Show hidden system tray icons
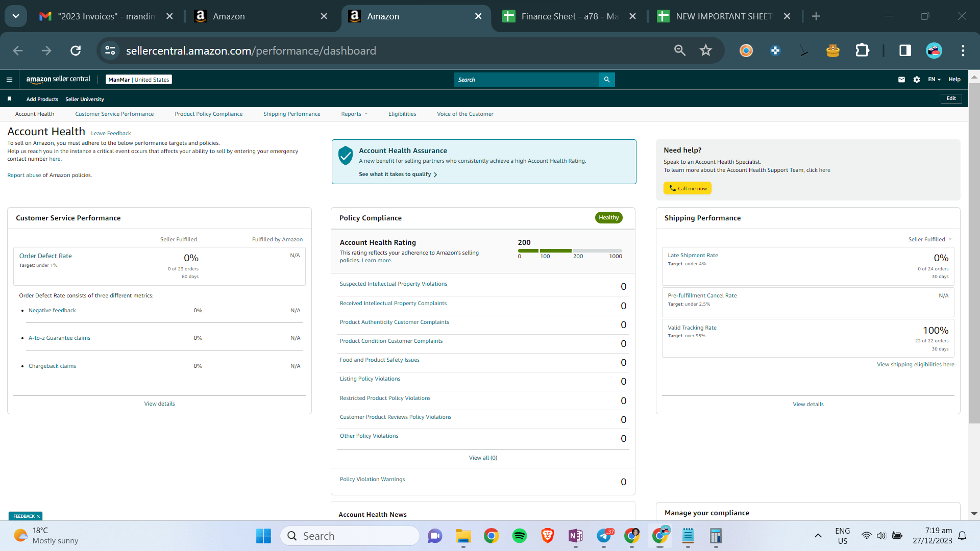The width and height of the screenshot is (980, 551). 818,536
